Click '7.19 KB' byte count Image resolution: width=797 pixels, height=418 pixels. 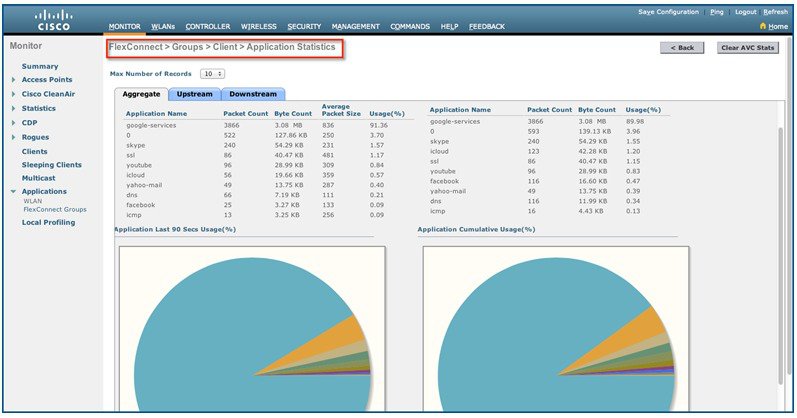pyautogui.click(x=287, y=195)
